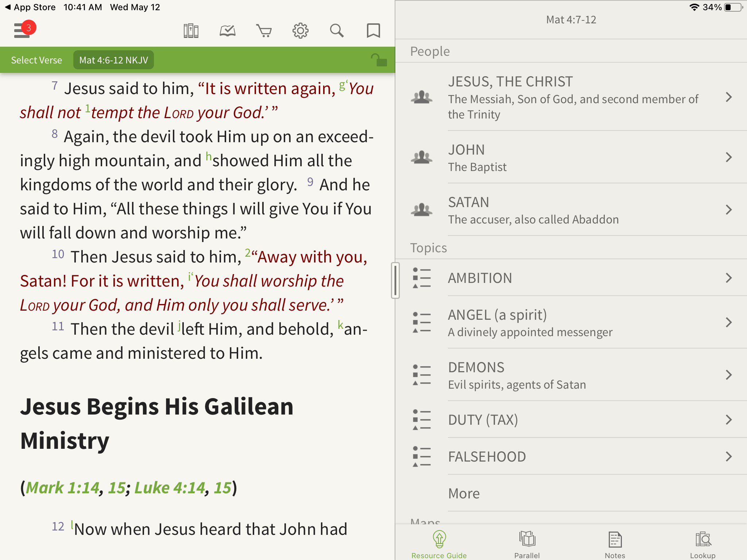Expand the DUTY (TAX) chevron

(x=729, y=420)
